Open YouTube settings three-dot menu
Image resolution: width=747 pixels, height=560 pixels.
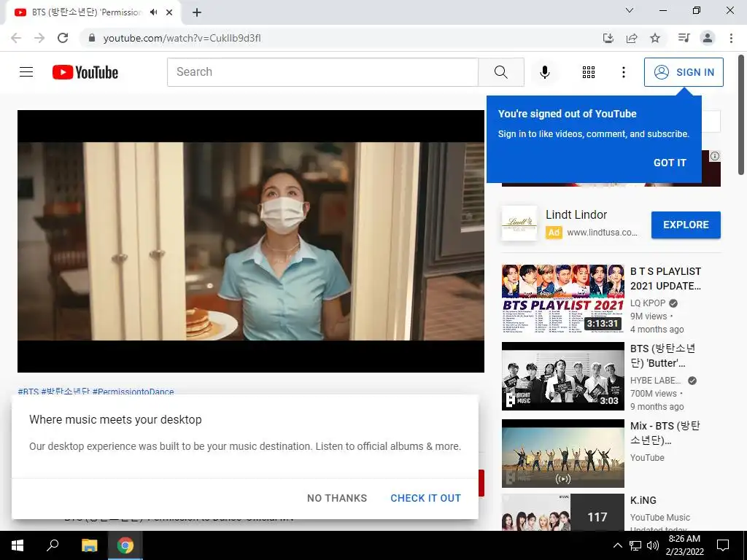(623, 72)
